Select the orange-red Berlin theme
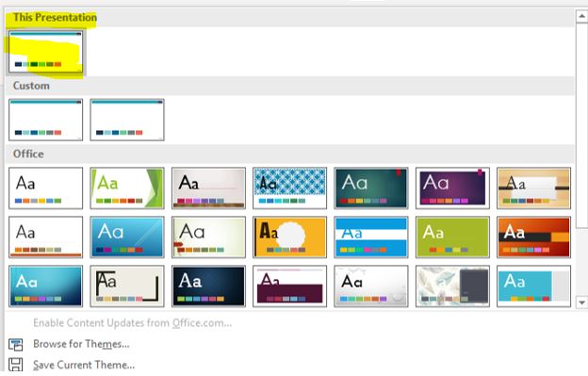Image resolution: width=588 pixels, height=376 pixels. pos(533,237)
